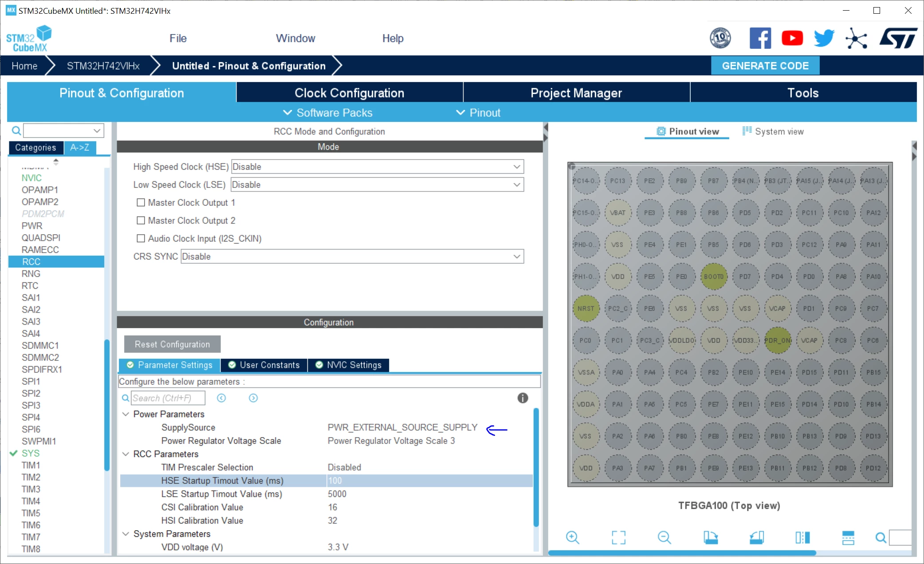Select SYS in the categories list
Viewport: 924px width, 564px height.
tap(31, 453)
